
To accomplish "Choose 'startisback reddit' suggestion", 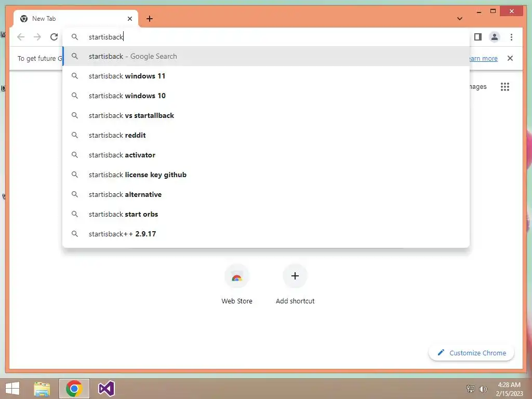I will pos(267,135).
